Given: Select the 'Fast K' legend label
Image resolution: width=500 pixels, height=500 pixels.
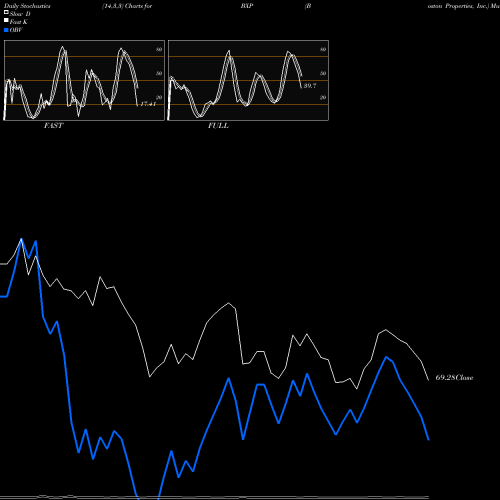Looking at the screenshot, I should click(19, 22).
